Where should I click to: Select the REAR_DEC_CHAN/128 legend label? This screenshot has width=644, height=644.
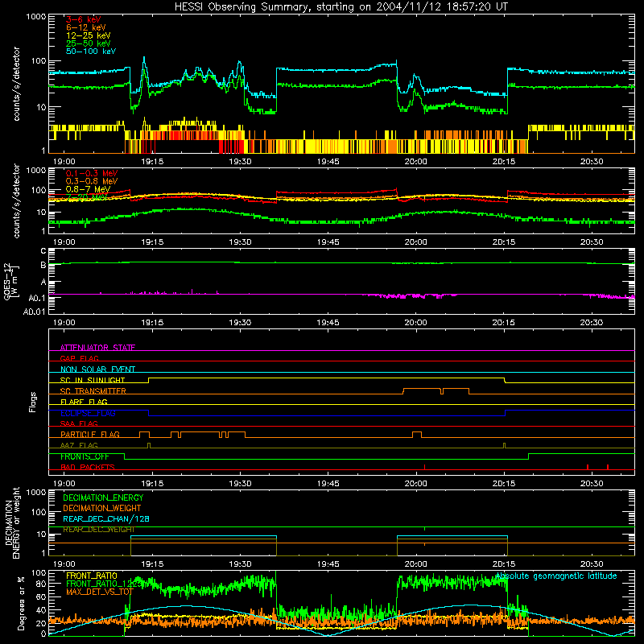tap(106, 518)
